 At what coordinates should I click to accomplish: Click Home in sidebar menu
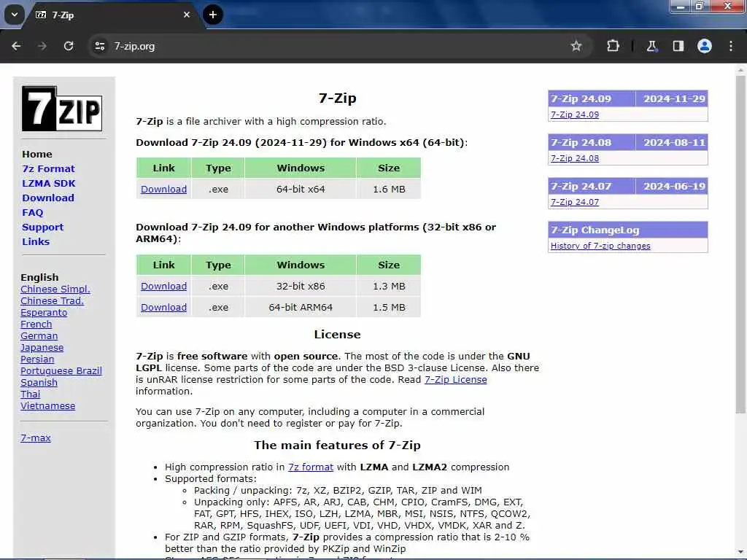pyautogui.click(x=37, y=155)
